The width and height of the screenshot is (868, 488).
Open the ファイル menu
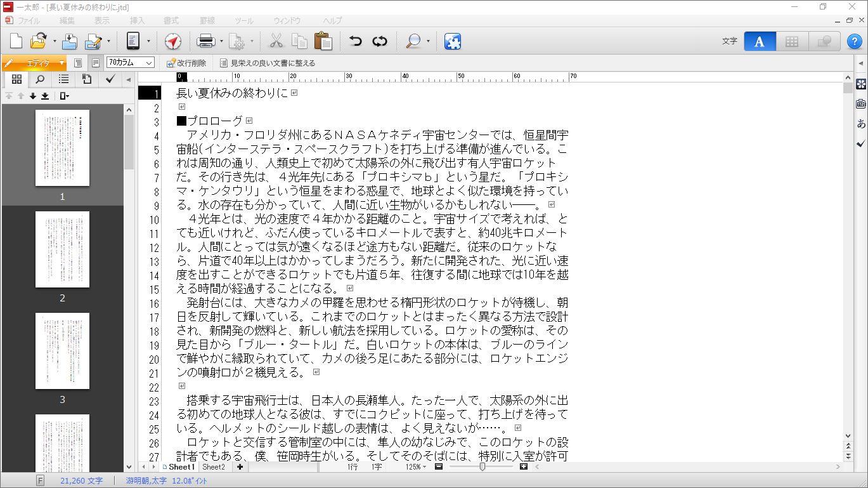pyautogui.click(x=29, y=21)
